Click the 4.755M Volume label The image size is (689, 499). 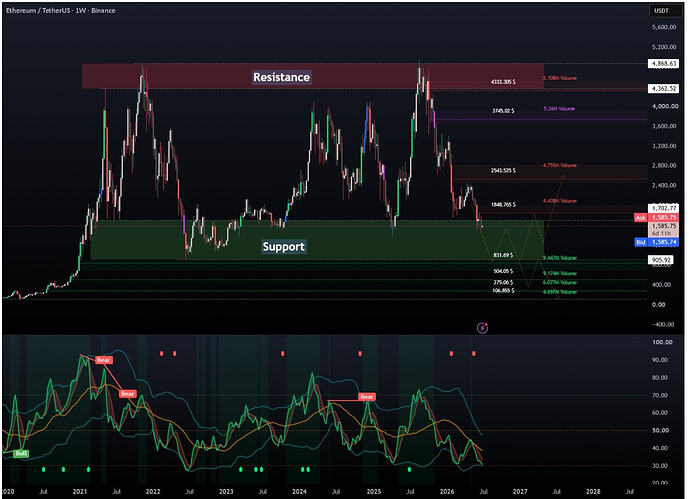pyautogui.click(x=559, y=166)
